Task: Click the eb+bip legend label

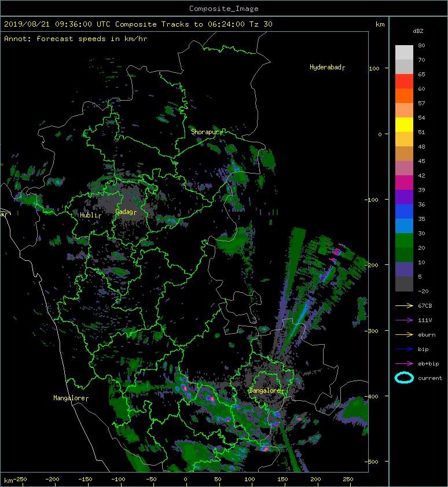Action: point(428,364)
